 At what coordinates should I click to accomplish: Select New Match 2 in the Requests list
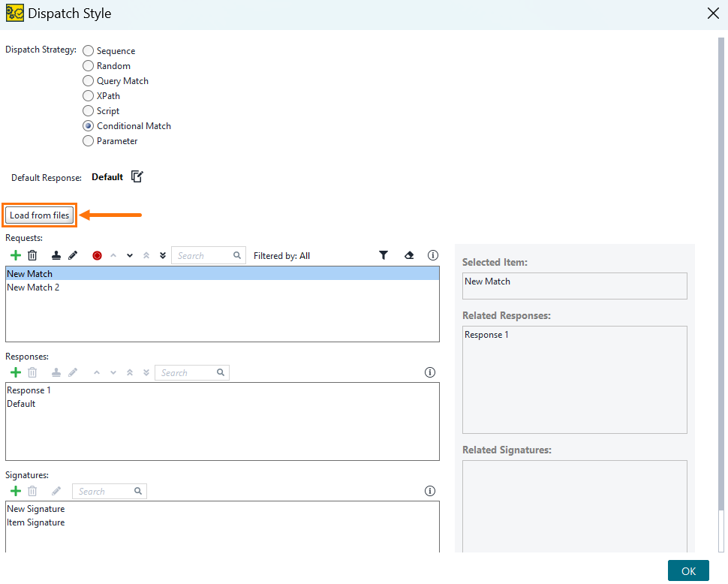(33, 287)
